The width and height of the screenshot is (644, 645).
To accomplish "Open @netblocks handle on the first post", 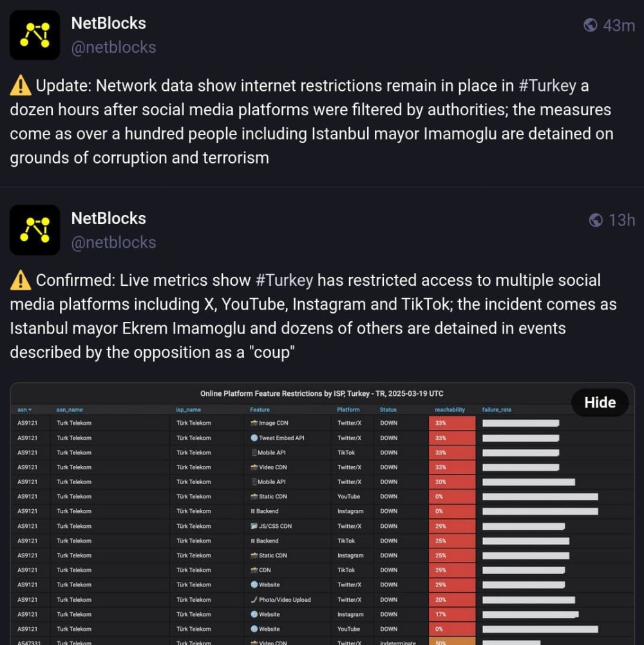I will pos(113,47).
